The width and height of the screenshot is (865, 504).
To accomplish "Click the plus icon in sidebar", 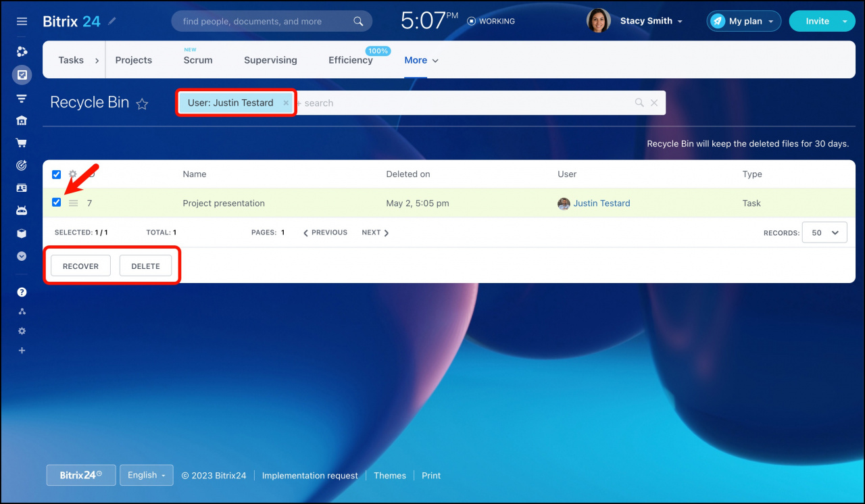I will (x=22, y=351).
